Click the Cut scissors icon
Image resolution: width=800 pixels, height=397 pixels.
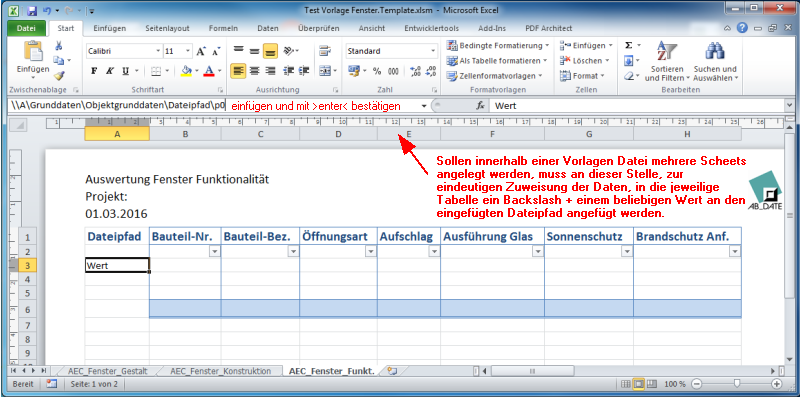tap(59, 46)
